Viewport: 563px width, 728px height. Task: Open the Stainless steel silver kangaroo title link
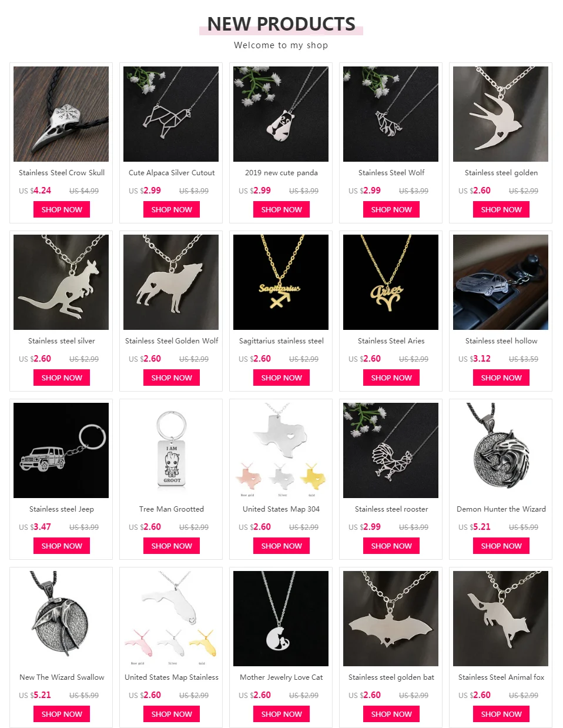pos(62,341)
